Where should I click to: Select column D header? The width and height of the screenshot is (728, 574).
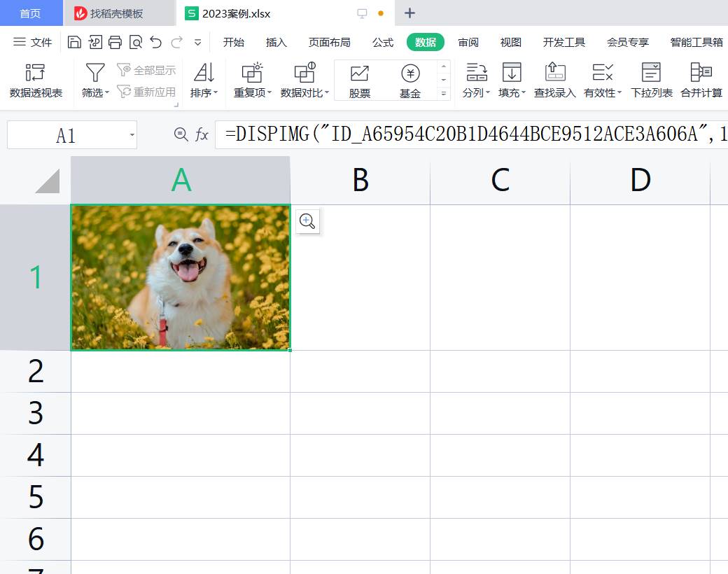click(640, 180)
